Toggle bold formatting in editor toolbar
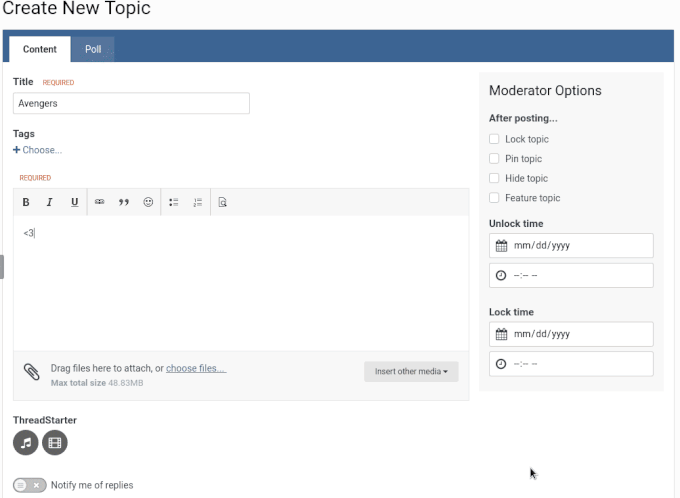The height and width of the screenshot is (498, 680). [x=26, y=202]
